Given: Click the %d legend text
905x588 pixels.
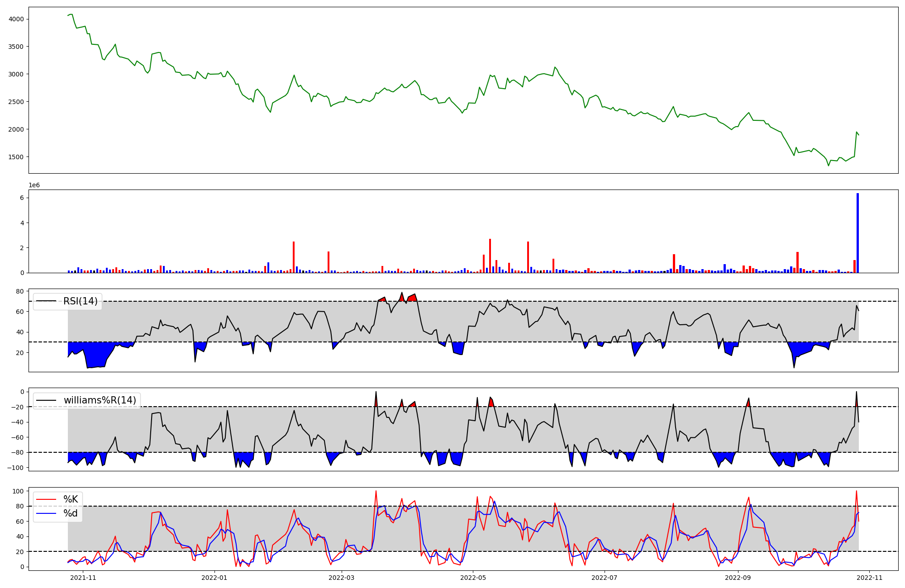Looking at the screenshot, I should [x=71, y=513].
